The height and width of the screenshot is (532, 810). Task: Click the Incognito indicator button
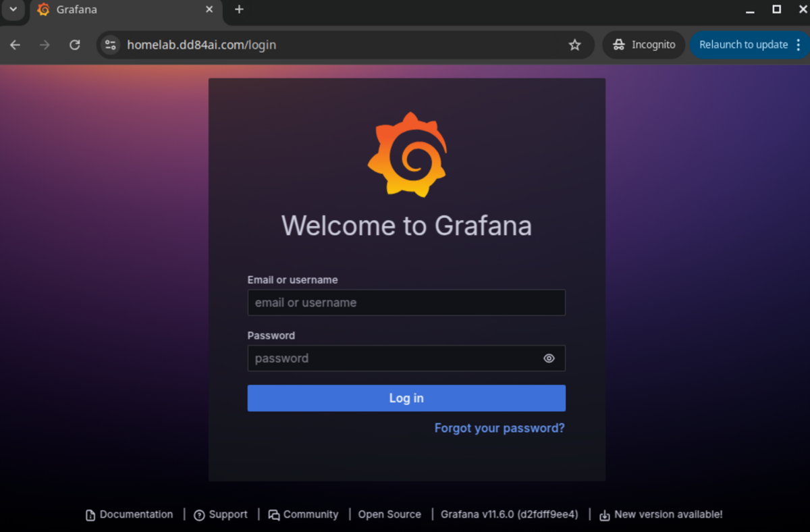(643, 45)
